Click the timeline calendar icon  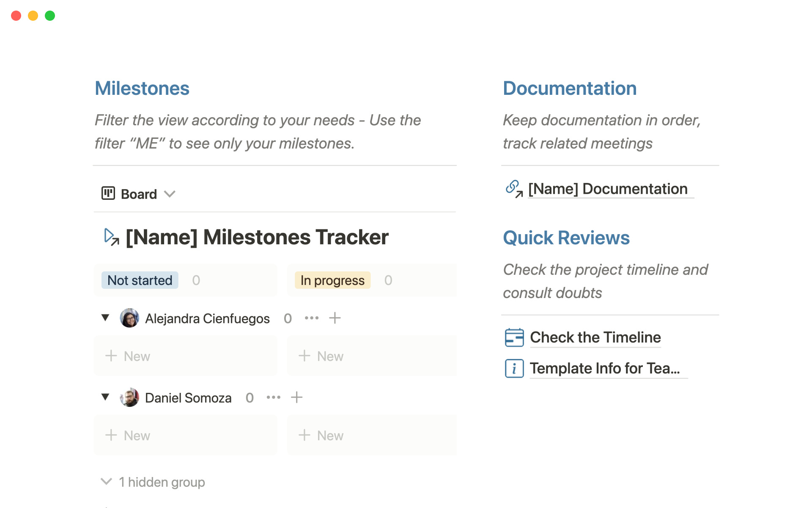coord(514,337)
